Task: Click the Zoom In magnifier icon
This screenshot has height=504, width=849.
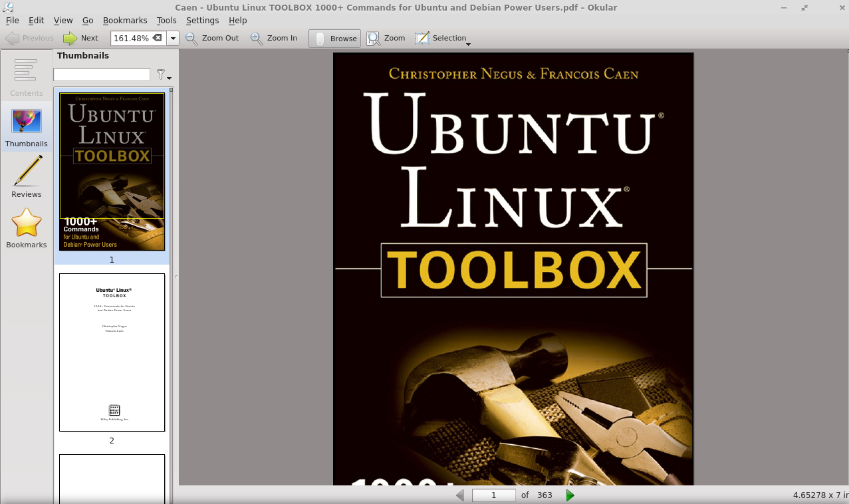Action: pos(255,39)
